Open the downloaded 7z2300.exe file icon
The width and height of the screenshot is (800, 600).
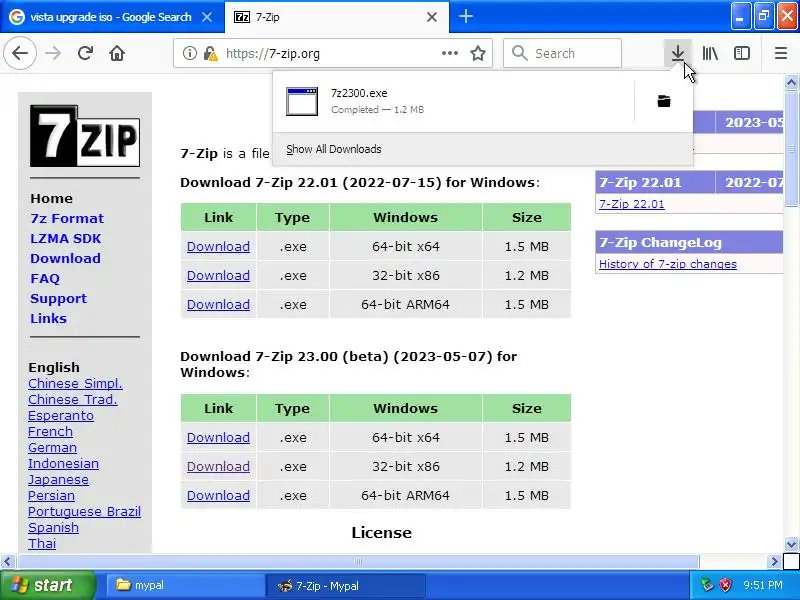click(302, 101)
